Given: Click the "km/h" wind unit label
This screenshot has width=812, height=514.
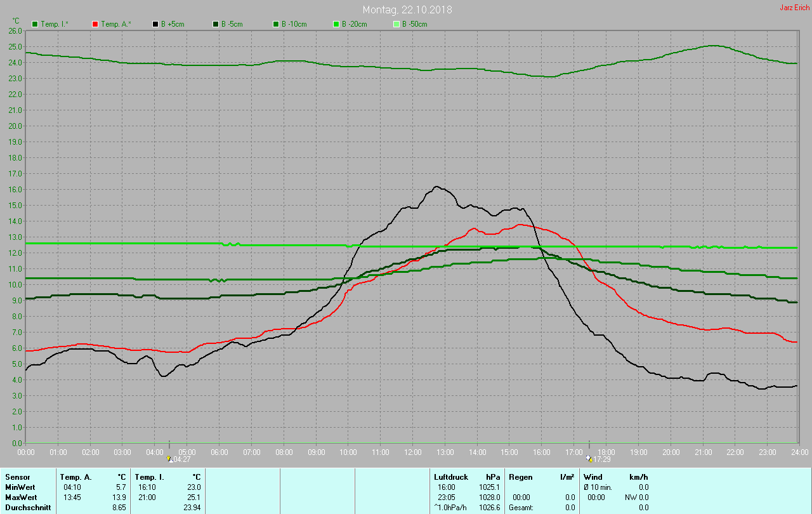Looking at the screenshot, I should (639, 477).
